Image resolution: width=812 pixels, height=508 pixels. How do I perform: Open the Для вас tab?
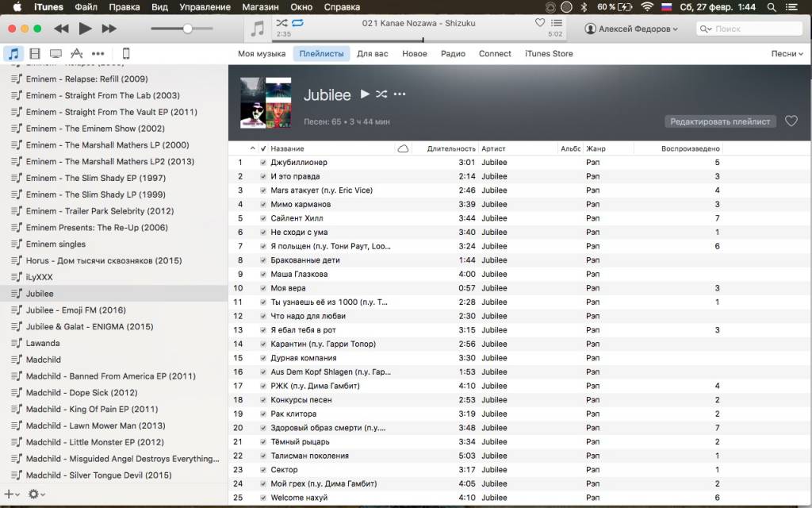[373, 53]
